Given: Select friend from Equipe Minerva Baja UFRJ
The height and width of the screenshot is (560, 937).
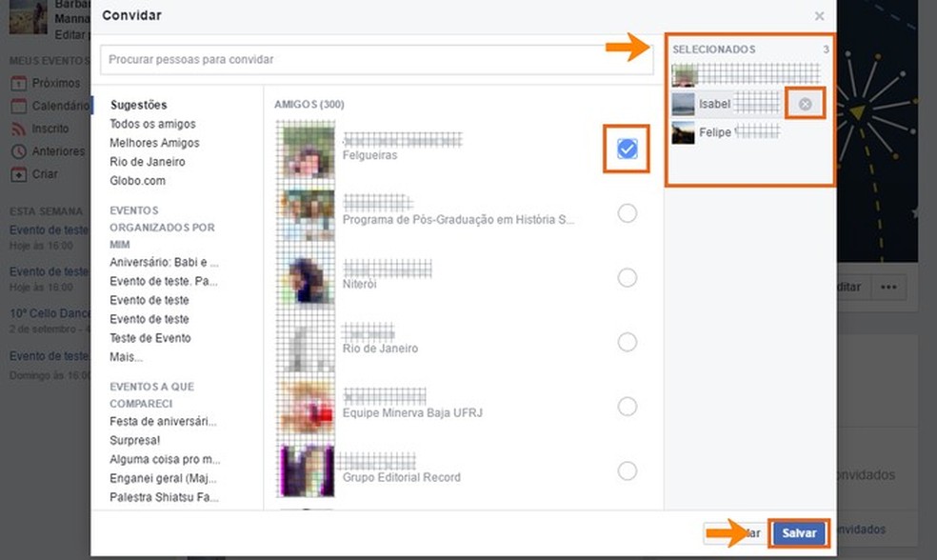Looking at the screenshot, I should click(x=627, y=407).
